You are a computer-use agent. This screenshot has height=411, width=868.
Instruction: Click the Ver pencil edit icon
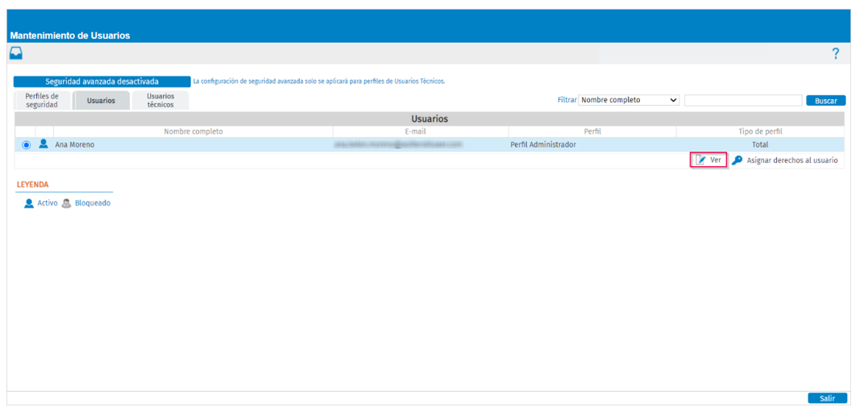tap(701, 160)
